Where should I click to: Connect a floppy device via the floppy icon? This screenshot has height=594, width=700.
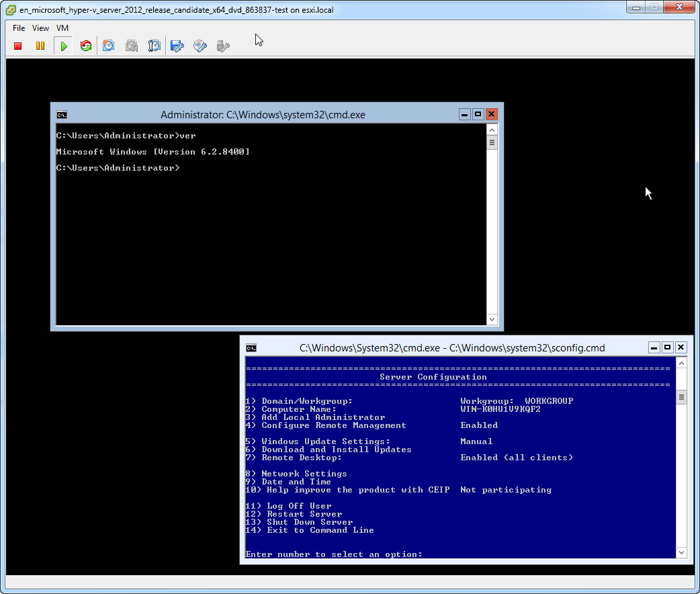tap(177, 46)
